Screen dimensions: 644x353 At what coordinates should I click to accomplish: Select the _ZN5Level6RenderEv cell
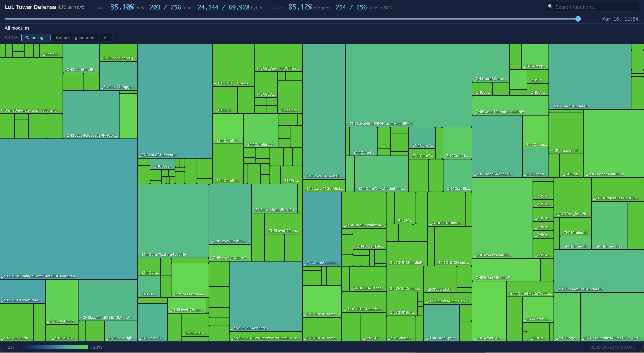(266, 296)
